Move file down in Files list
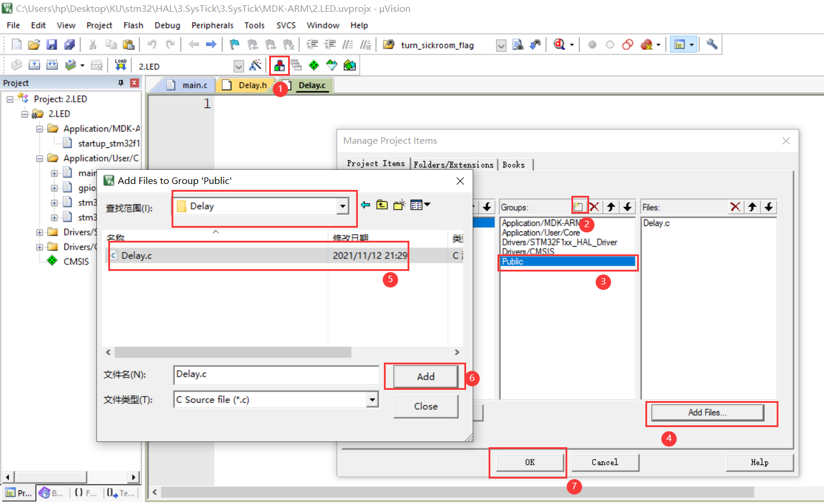The height and width of the screenshot is (504, 824). [x=768, y=206]
